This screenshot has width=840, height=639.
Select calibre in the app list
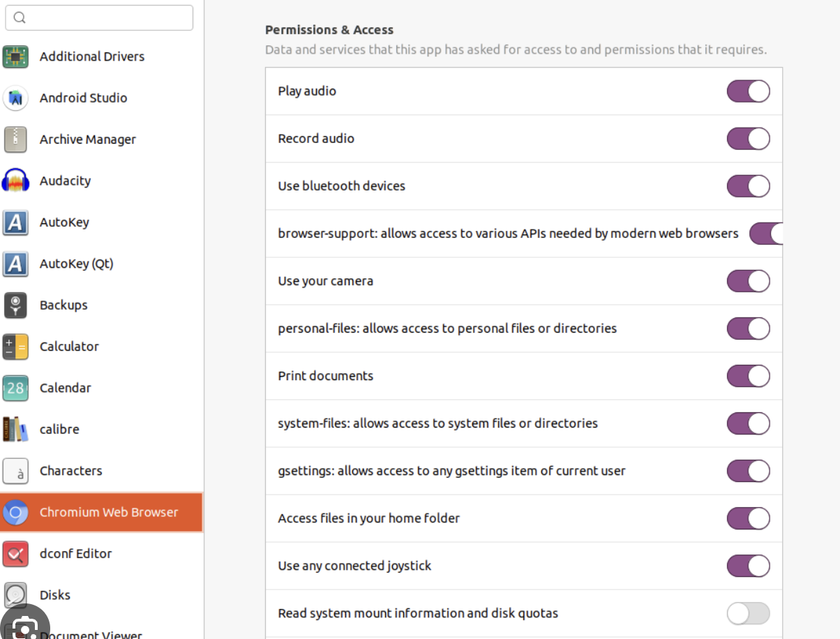pos(102,430)
